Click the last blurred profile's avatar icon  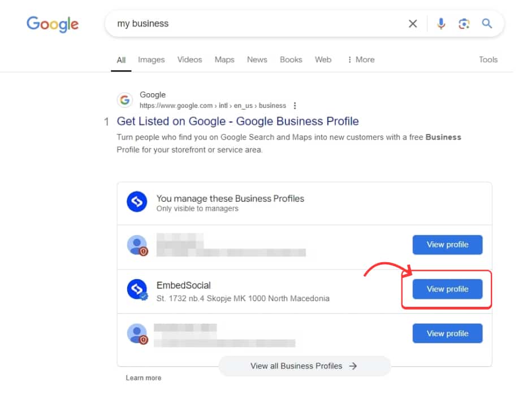click(137, 333)
